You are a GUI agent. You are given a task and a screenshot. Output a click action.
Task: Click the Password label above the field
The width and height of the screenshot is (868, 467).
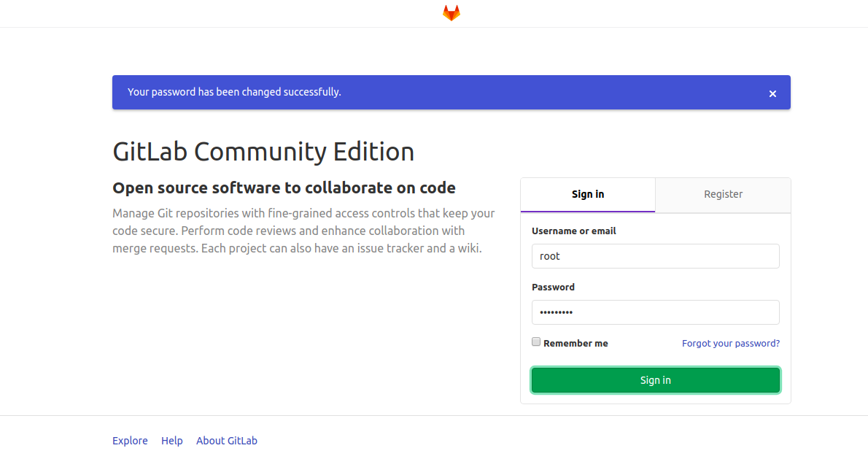553,287
